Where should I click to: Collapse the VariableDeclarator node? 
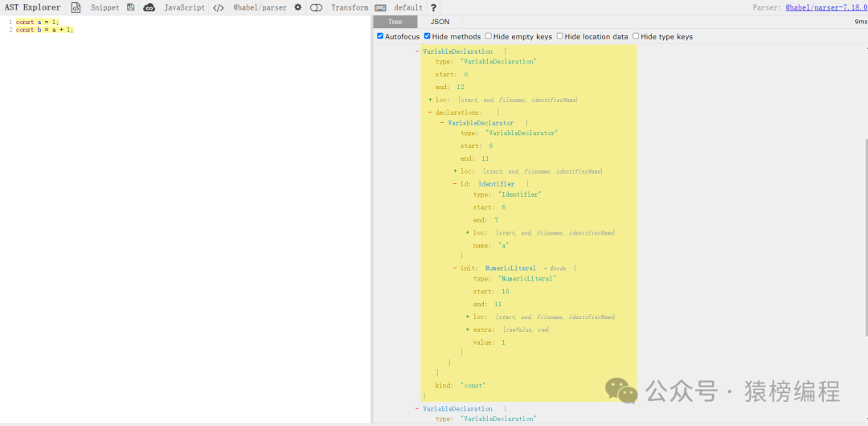[x=442, y=122]
